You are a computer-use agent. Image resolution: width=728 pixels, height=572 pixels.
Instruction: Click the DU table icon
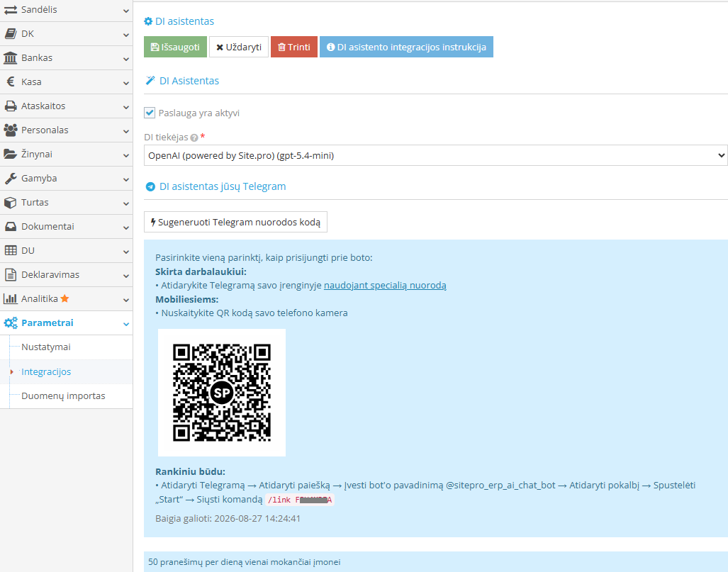click(10, 251)
